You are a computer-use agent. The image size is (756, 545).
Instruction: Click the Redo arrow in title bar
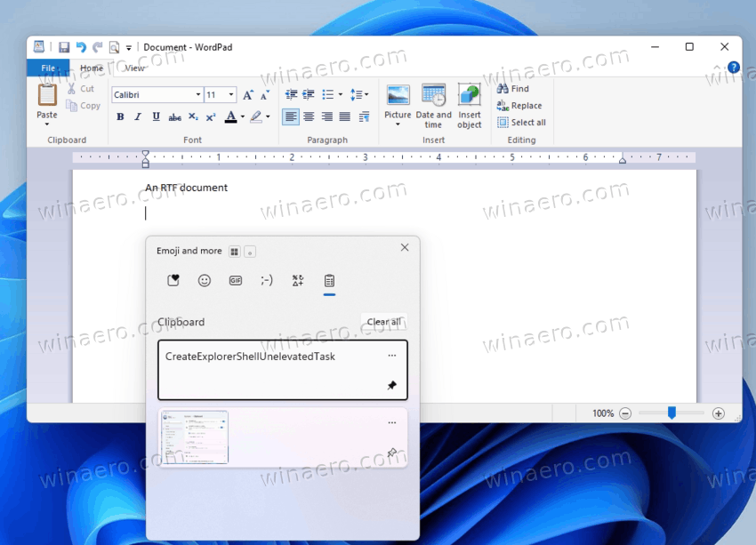click(98, 47)
